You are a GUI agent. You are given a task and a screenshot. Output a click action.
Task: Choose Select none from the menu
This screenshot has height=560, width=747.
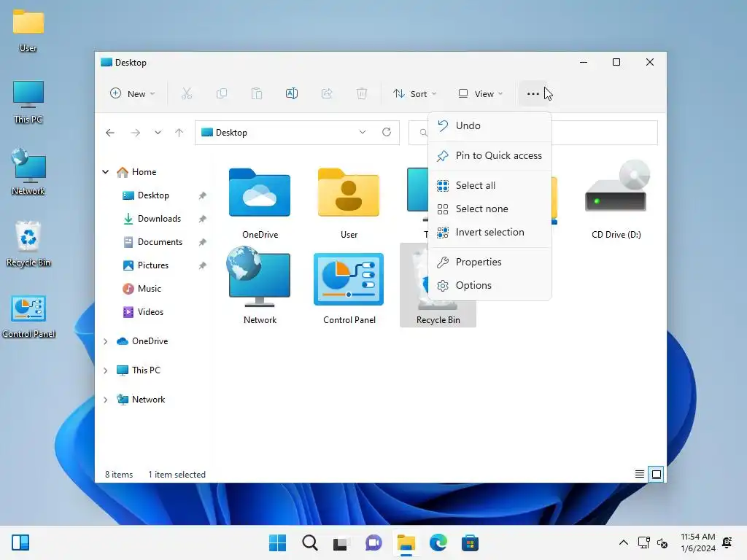(x=489, y=209)
